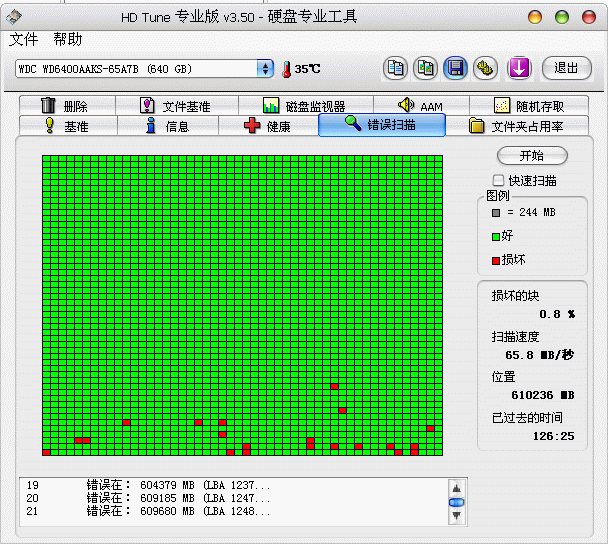This screenshot has height=544, width=608.
Task: Click the bar chart icon on 磁盘监视器 tab
Action: (271, 105)
